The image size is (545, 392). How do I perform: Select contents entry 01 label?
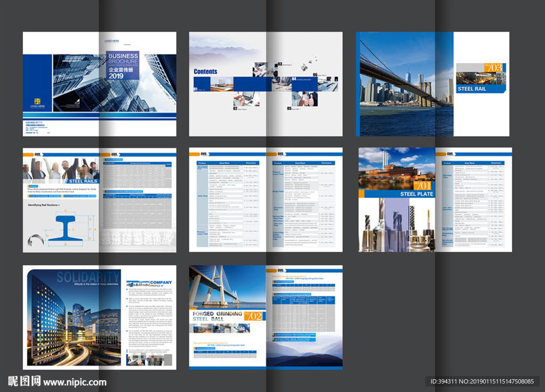point(199,89)
